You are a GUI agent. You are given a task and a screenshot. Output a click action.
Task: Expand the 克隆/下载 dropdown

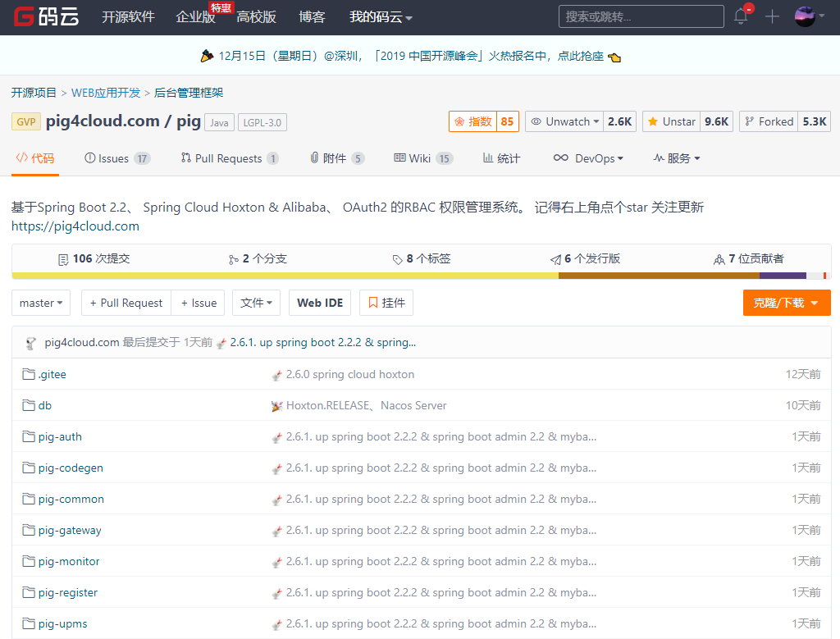787,303
